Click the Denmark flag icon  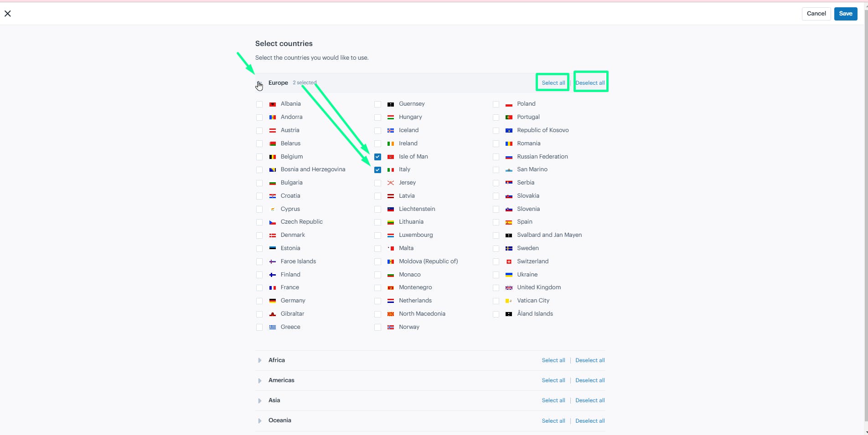coord(273,235)
